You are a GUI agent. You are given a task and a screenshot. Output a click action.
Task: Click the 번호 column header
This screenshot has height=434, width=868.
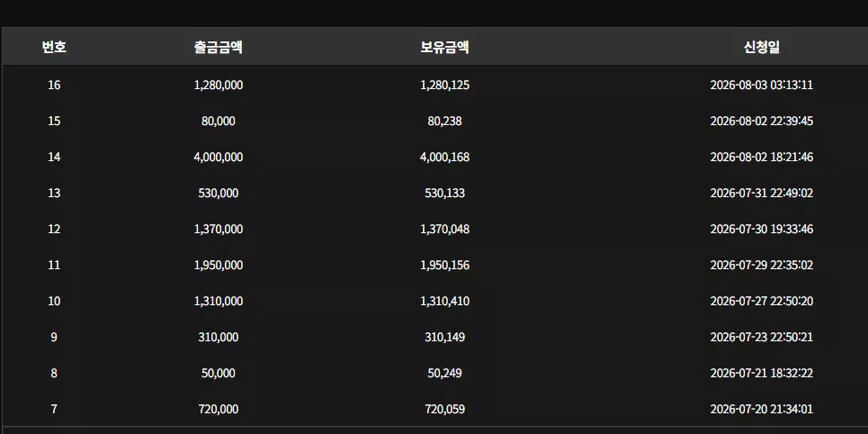point(54,47)
